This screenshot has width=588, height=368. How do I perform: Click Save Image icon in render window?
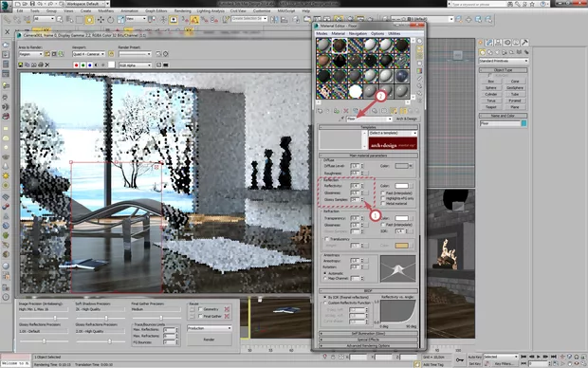pos(21,64)
